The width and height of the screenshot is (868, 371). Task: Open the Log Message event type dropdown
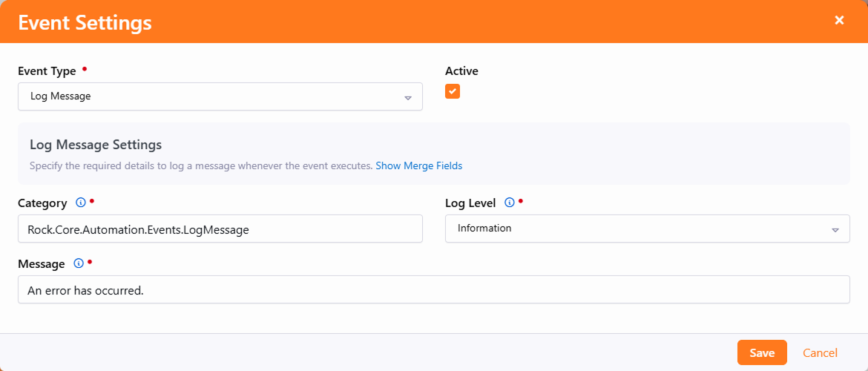pyautogui.click(x=220, y=96)
